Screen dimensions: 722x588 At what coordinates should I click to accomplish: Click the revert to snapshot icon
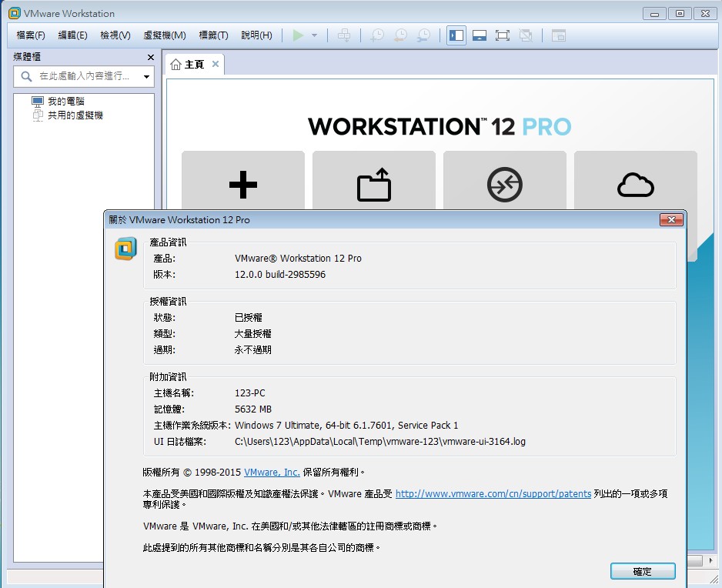click(400, 35)
